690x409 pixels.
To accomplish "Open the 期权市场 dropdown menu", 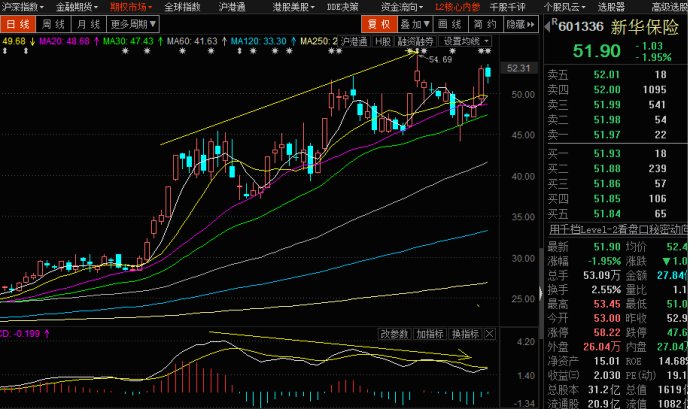I will point(126,6).
